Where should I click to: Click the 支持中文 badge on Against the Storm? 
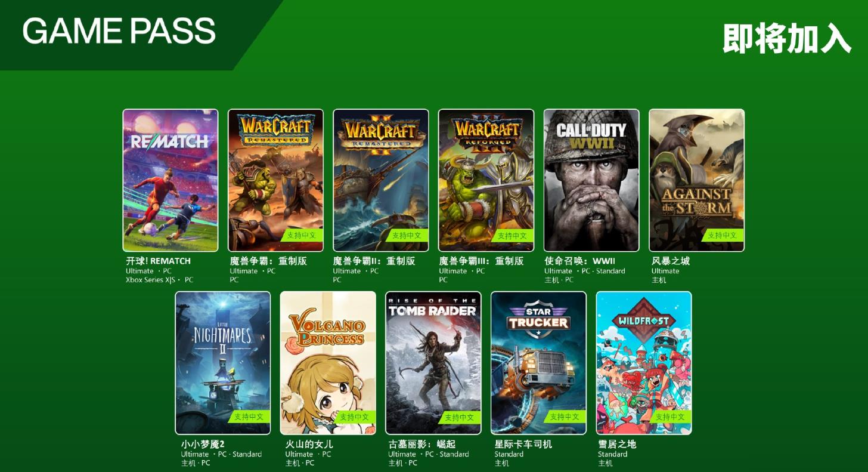pos(723,235)
